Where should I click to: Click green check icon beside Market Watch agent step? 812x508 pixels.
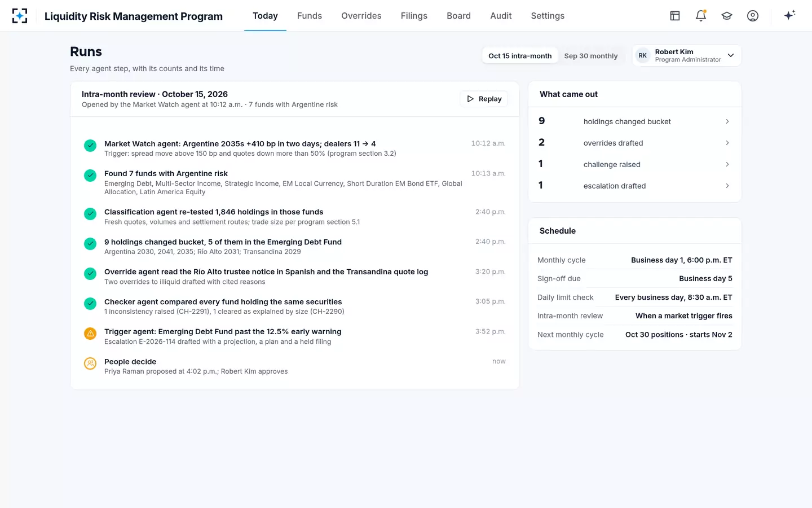90,146
